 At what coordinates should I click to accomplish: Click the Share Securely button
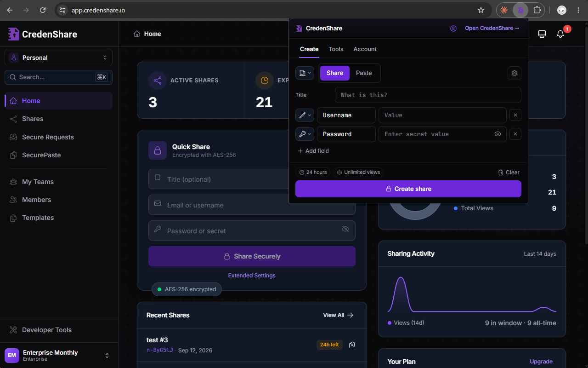click(252, 256)
